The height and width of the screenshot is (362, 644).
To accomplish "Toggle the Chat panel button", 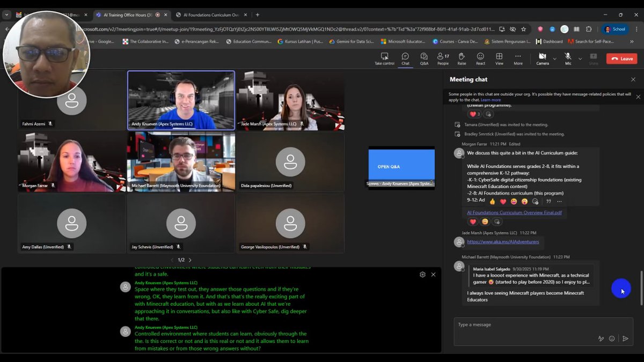I will click(x=405, y=59).
